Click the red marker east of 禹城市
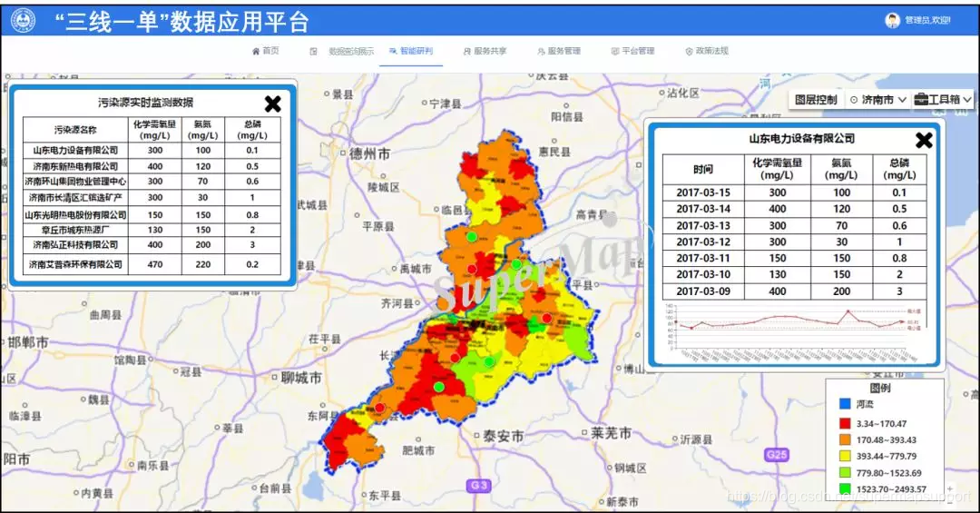Image resolution: width=980 pixels, height=513 pixels. point(472,269)
